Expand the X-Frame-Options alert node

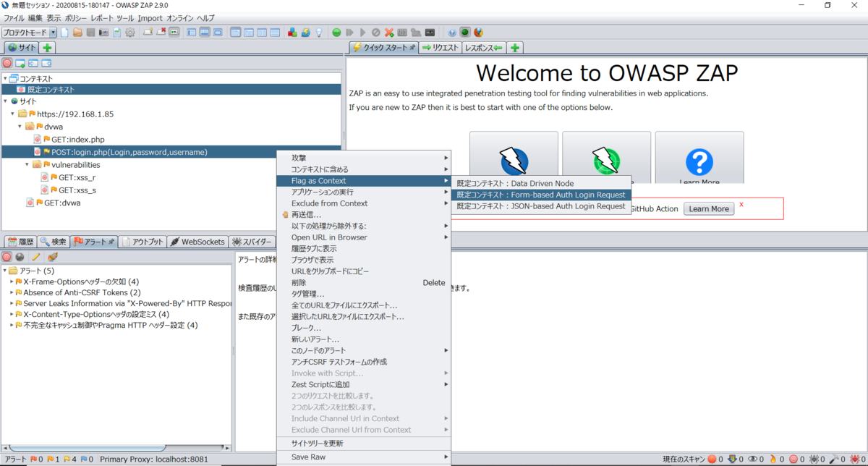tap(12, 281)
